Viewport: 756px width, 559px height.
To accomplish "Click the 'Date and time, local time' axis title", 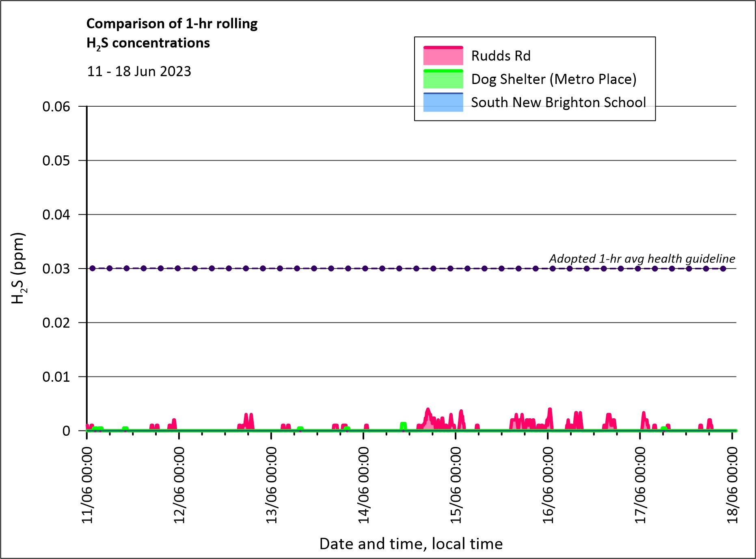I will click(411, 544).
